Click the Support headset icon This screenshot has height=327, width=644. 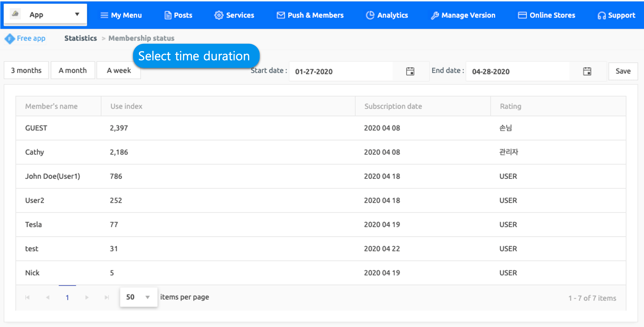point(601,15)
